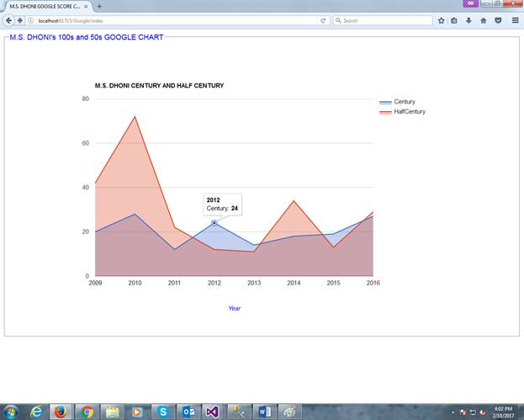Select the 2012 Century data point
Image resolution: width=524 pixels, height=420 pixels.
tap(214, 223)
